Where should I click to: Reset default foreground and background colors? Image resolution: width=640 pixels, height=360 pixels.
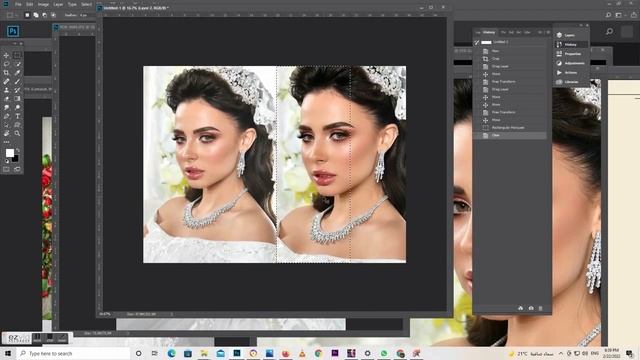7,161
